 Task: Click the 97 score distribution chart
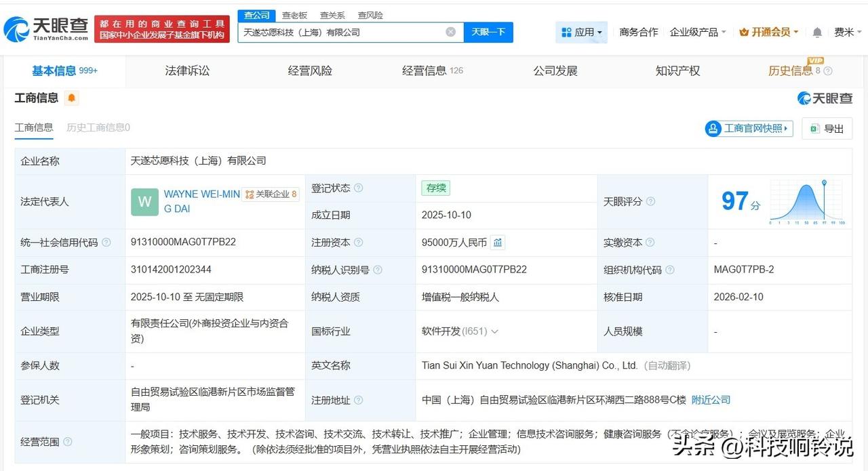tap(806, 202)
